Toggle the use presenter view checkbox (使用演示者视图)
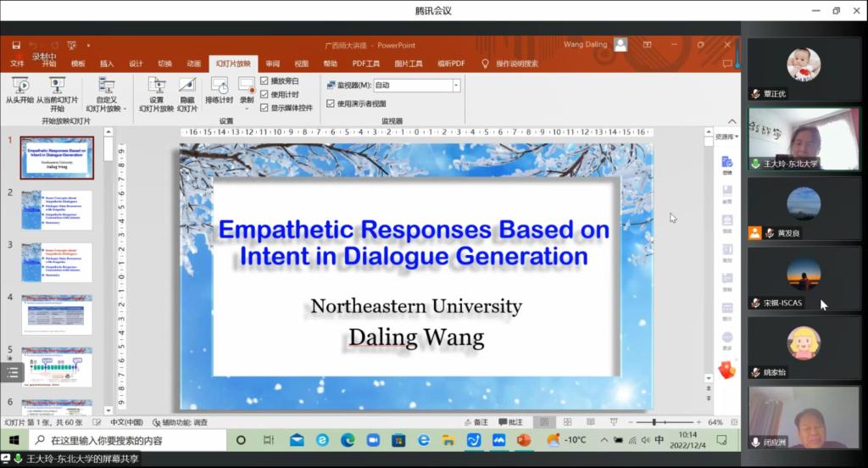 331,103
